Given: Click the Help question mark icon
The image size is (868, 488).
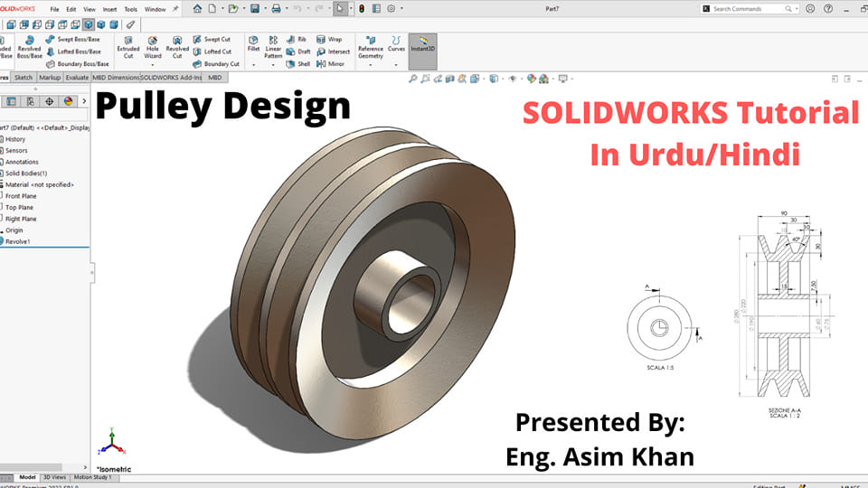Looking at the screenshot, I should pyautogui.click(x=828, y=9).
